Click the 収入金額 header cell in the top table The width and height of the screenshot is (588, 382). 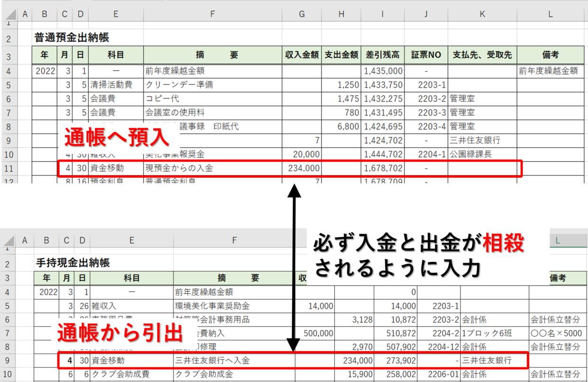point(302,55)
